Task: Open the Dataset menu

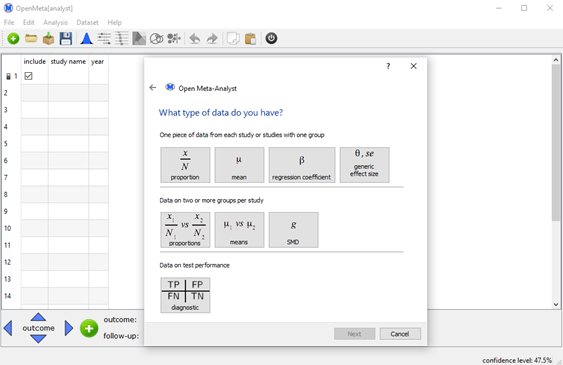Action: coord(87,23)
